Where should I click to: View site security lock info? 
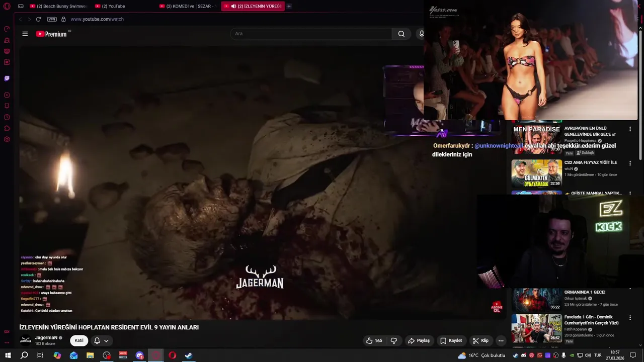coord(63,19)
